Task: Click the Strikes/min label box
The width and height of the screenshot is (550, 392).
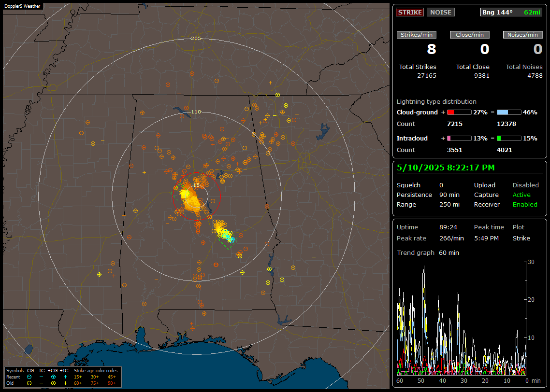Action: point(416,35)
